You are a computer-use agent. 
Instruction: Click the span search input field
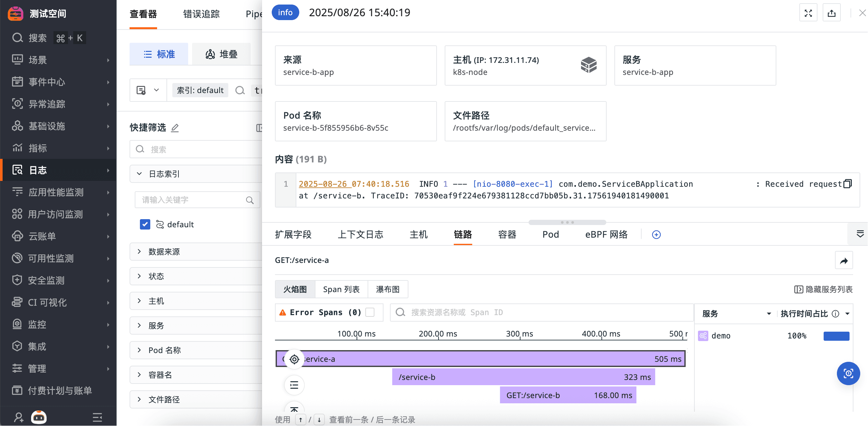click(x=541, y=312)
